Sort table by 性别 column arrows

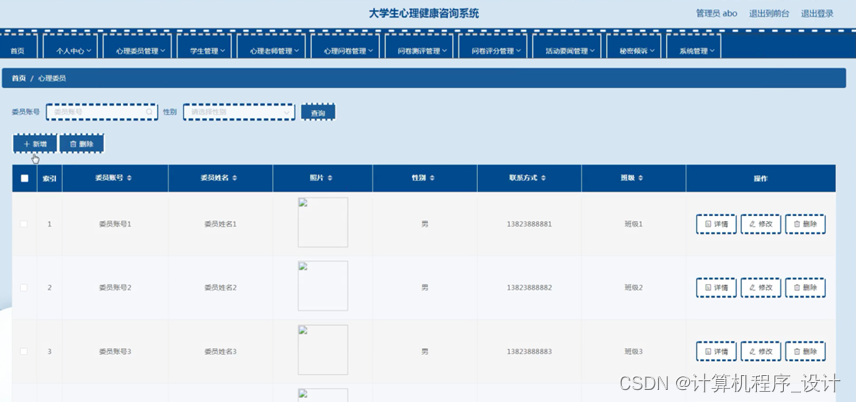432,178
